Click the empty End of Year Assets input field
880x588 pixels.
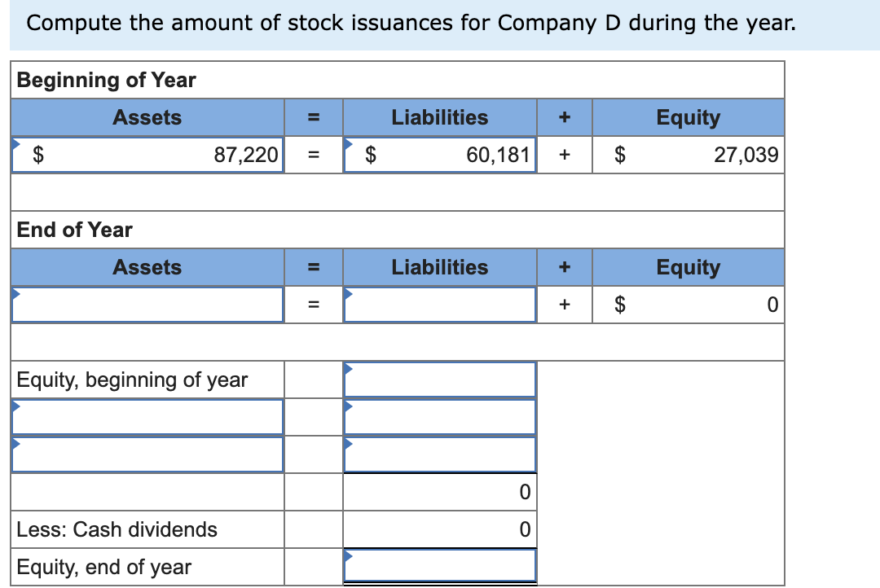pos(147,304)
